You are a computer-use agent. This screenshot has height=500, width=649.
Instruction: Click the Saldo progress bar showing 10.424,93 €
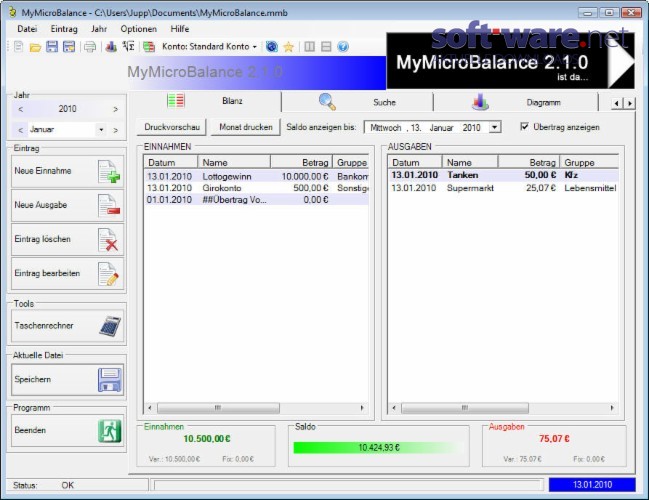click(379, 447)
